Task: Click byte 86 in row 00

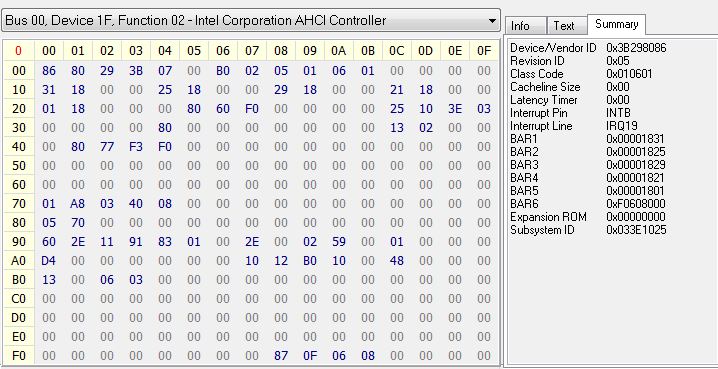Action: click(49, 71)
